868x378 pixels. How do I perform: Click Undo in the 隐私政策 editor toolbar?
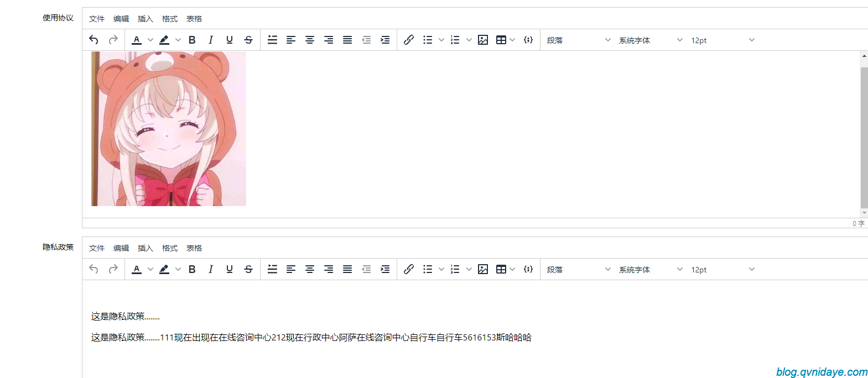(94, 269)
